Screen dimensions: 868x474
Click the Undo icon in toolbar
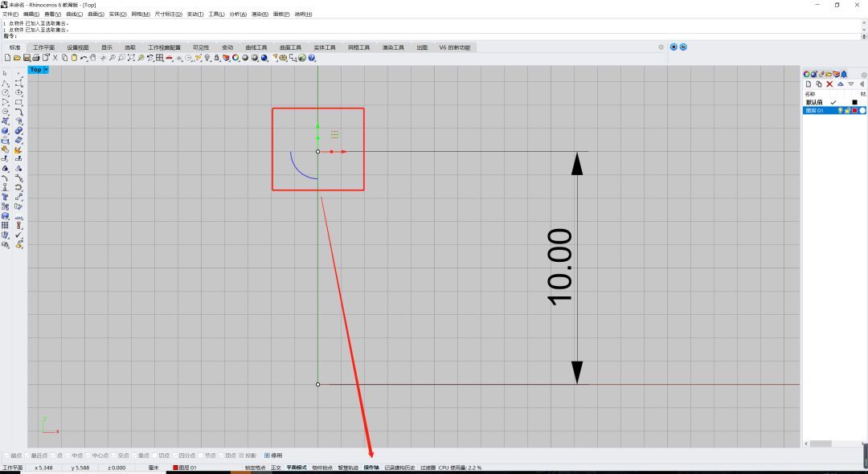click(x=84, y=58)
